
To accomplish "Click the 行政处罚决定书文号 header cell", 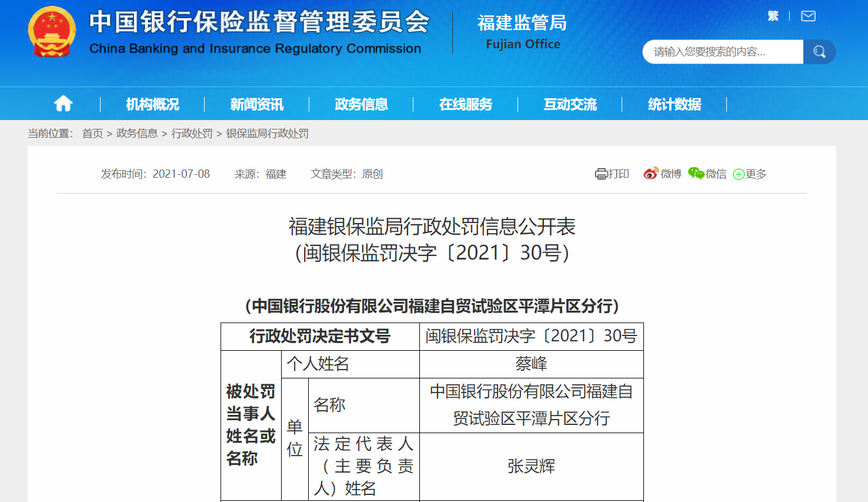I will tap(320, 337).
